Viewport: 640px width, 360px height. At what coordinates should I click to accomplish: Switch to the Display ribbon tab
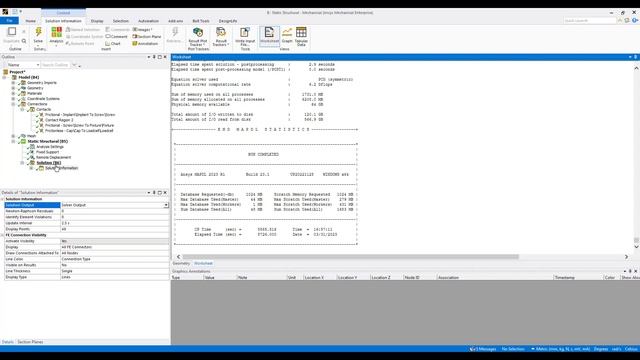(97, 21)
